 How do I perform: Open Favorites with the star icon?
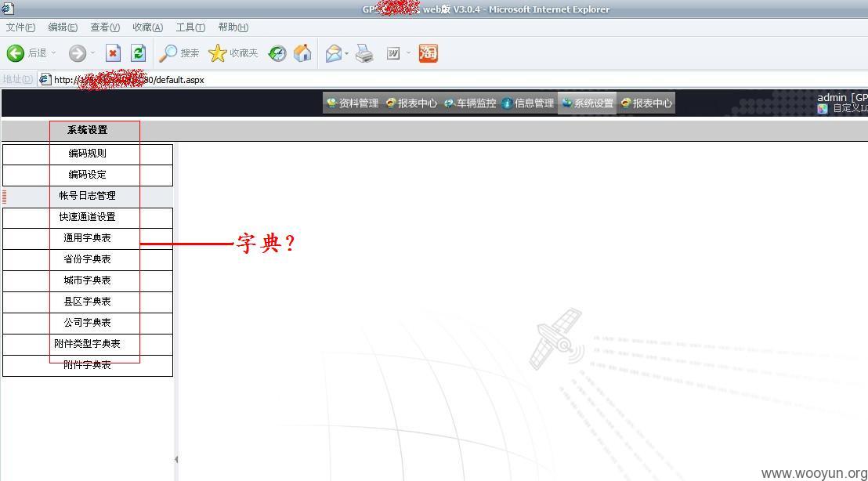click(x=217, y=53)
